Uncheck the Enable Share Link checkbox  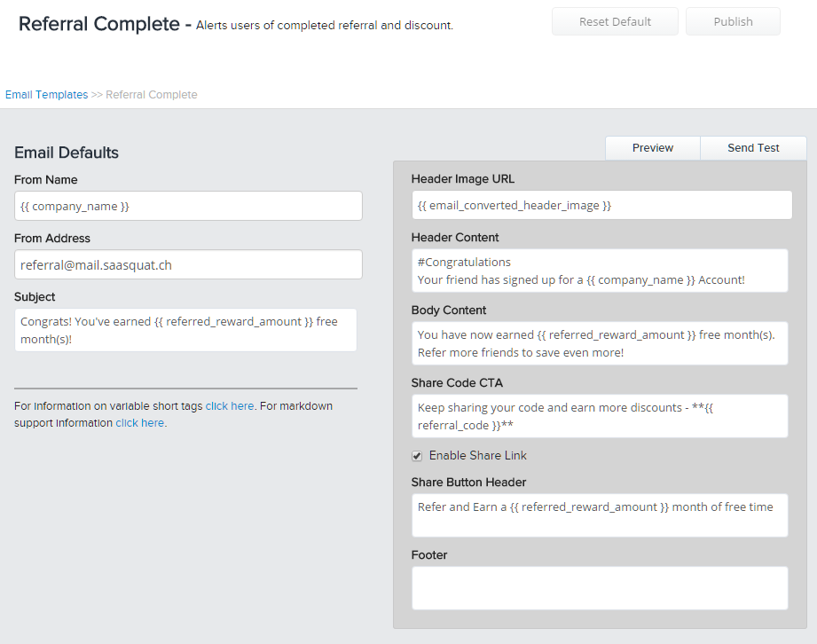(x=417, y=456)
